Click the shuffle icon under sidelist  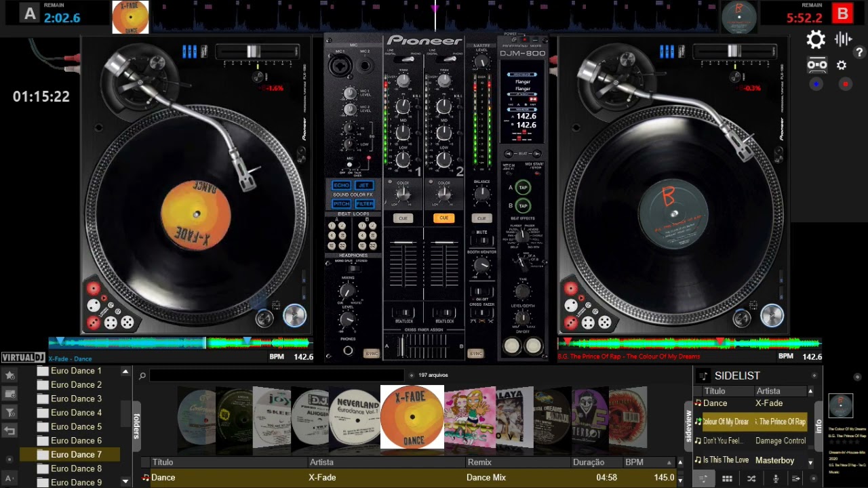click(751, 479)
